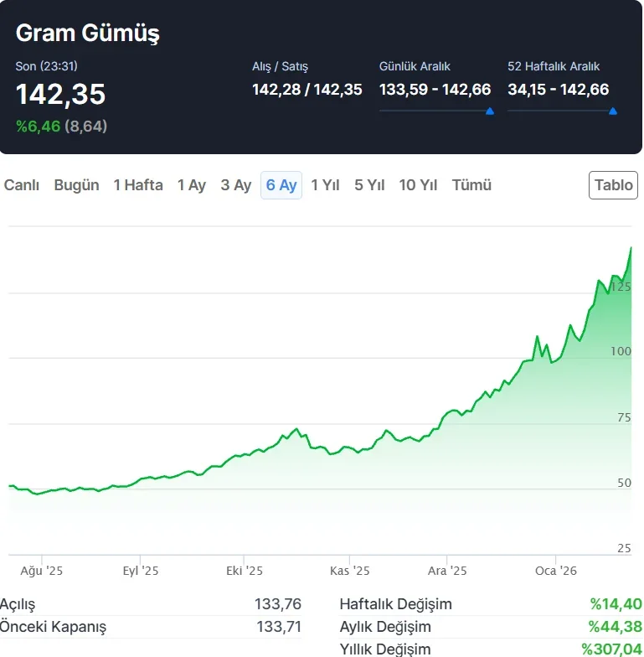Open the 10 Yıl chart range

(418, 185)
